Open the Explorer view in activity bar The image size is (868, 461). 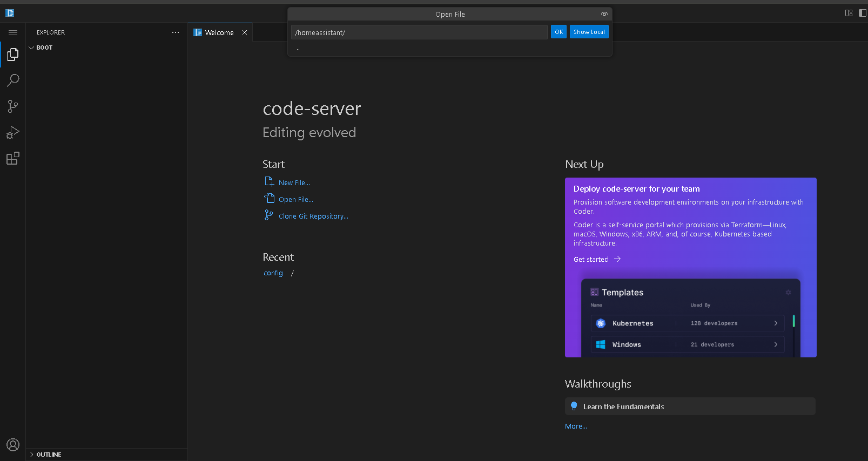click(x=12, y=55)
